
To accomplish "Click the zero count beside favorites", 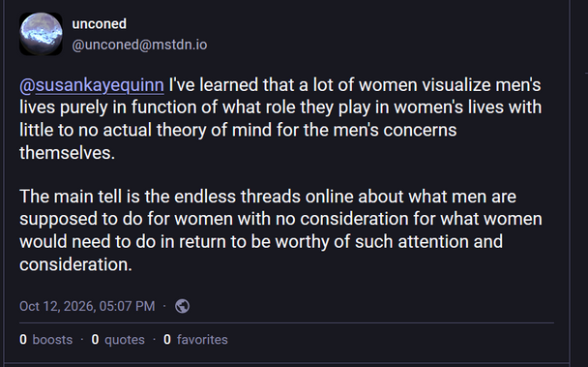I will pos(167,340).
